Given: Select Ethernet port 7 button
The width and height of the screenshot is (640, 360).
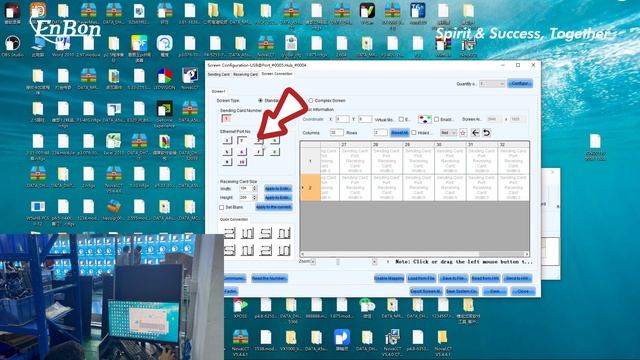Looking at the screenshot, I should tap(258, 151).
